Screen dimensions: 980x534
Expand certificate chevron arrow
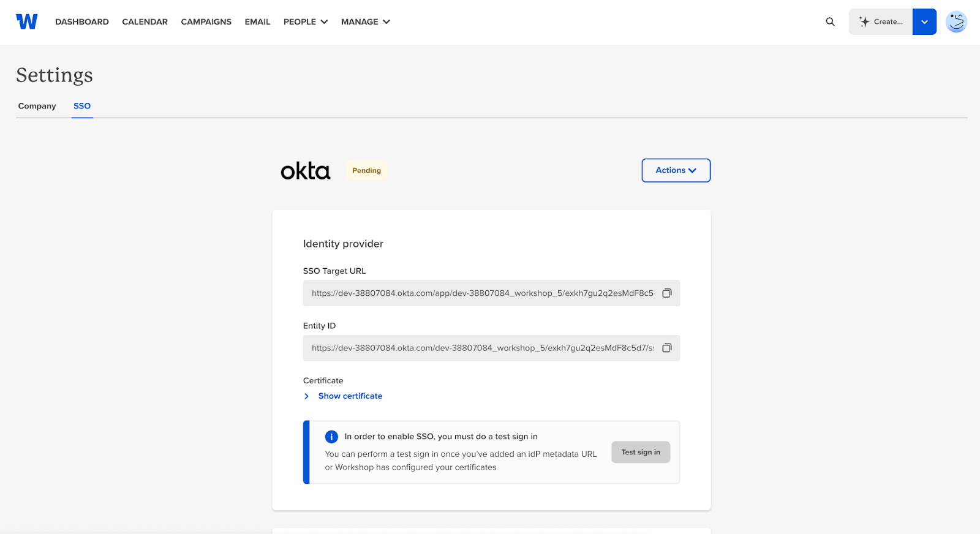[x=307, y=396]
